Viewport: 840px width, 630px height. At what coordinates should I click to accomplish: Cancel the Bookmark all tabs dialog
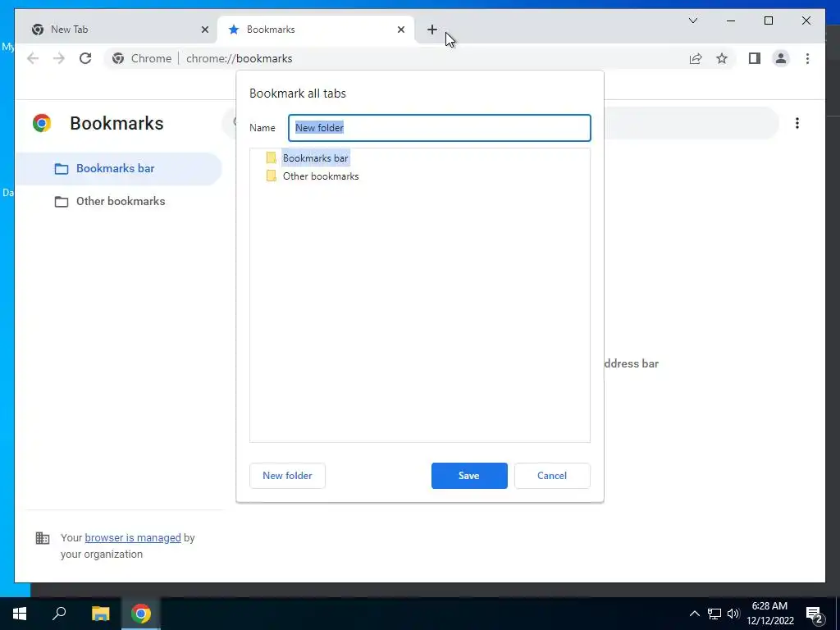click(552, 475)
